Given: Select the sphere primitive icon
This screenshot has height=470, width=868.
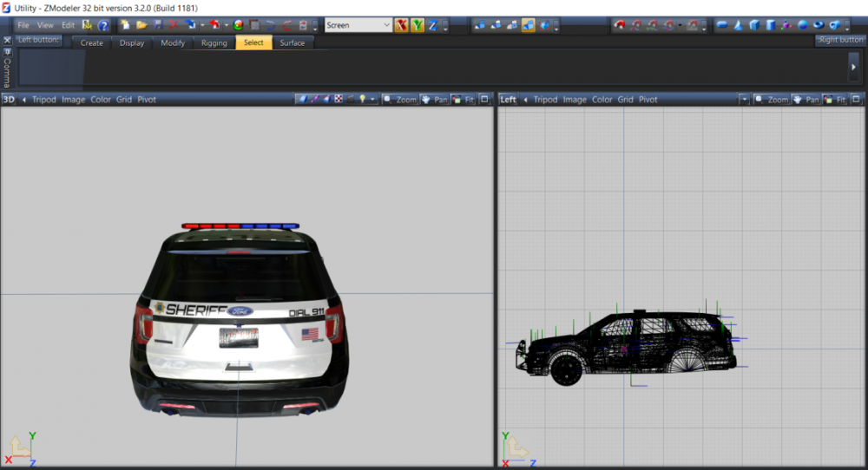Looking at the screenshot, I should click(x=803, y=25).
